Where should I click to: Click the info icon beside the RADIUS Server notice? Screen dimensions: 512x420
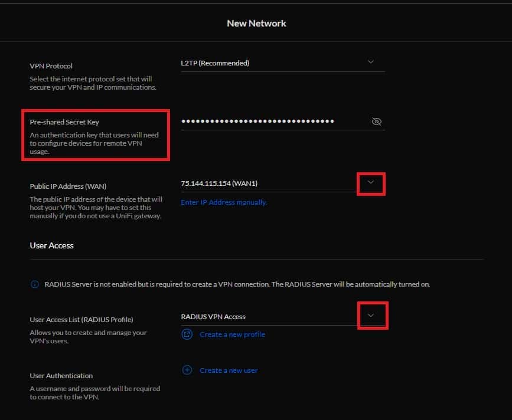[35, 284]
